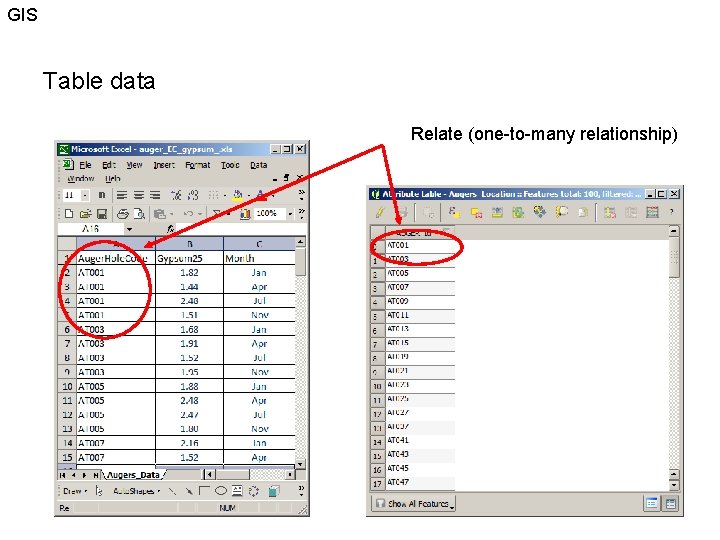Select the Gypsum25 header cell
This screenshot has width=720, height=540.
[190, 258]
